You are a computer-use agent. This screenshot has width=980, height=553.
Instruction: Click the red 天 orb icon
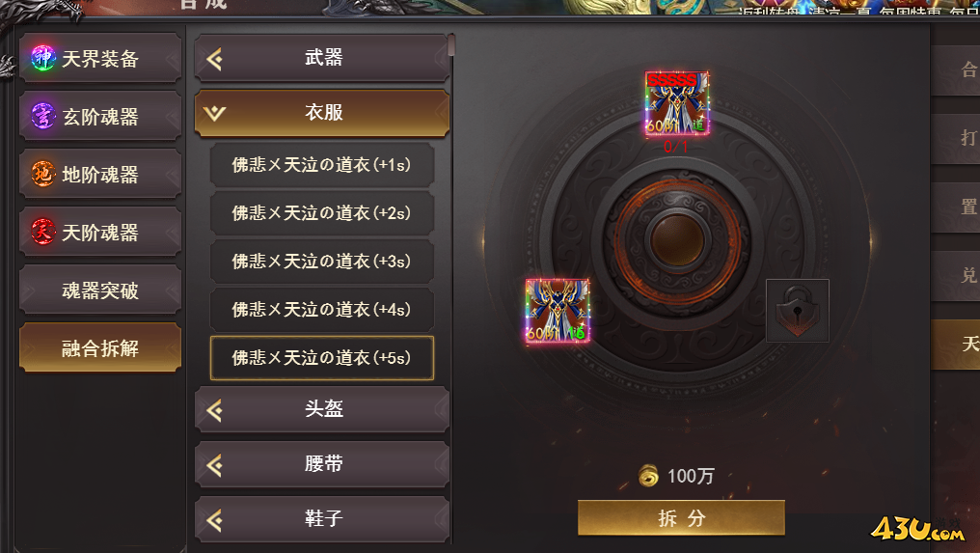pyautogui.click(x=43, y=232)
